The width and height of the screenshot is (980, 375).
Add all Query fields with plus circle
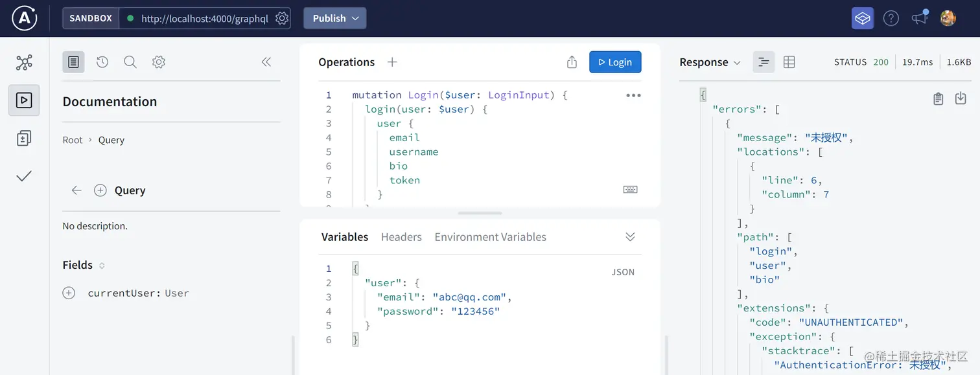pyautogui.click(x=100, y=190)
